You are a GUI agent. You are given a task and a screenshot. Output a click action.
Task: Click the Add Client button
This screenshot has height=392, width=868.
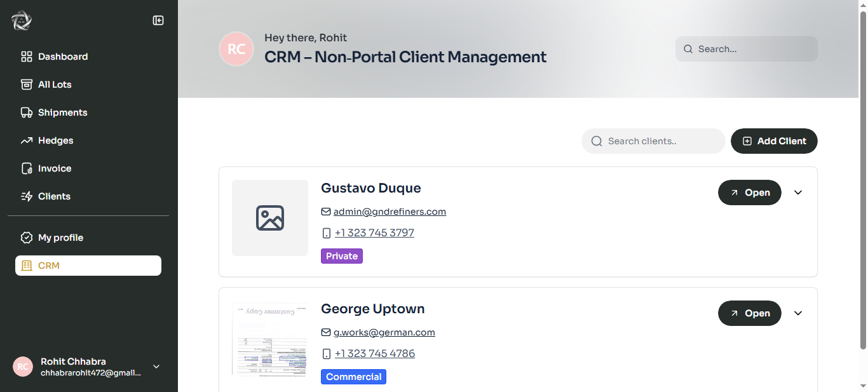coord(774,141)
